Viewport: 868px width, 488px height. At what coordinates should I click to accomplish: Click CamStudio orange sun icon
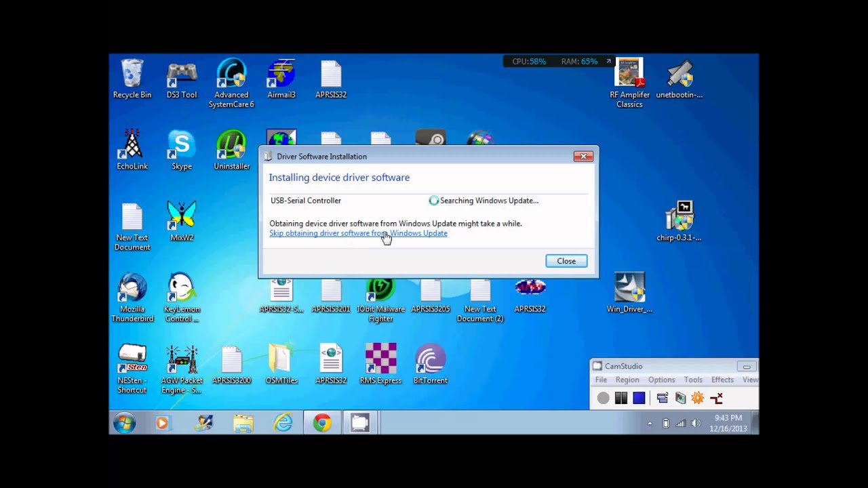tap(698, 399)
